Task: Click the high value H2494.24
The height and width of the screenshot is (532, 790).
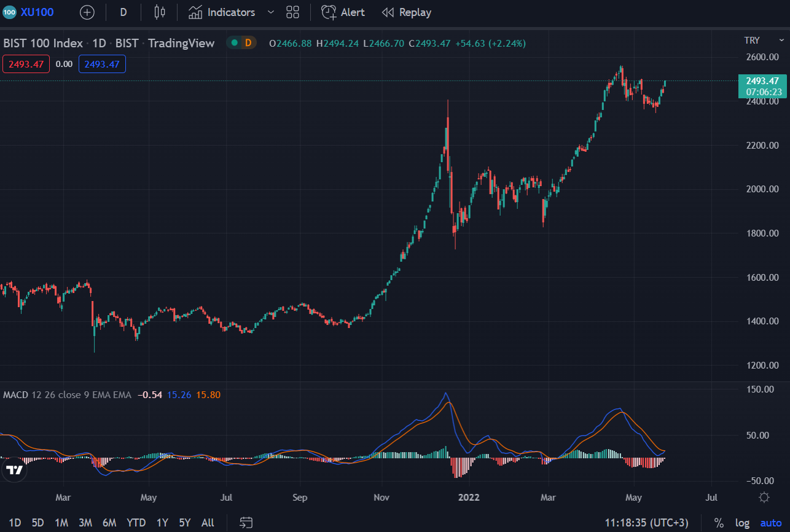Action: 338,43
